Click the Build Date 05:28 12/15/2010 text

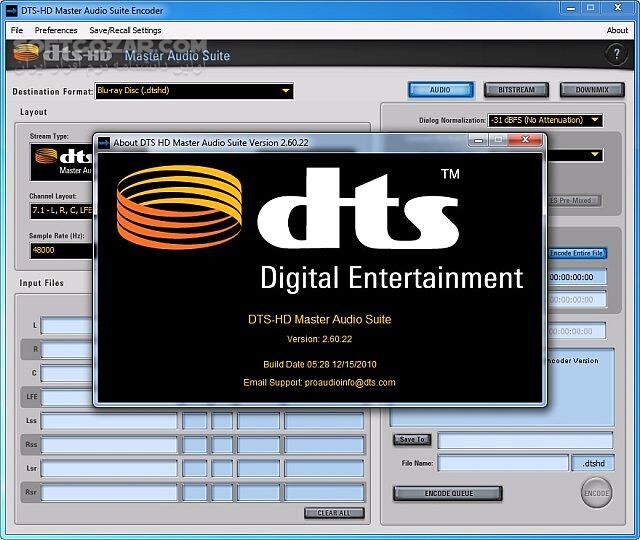coord(320,364)
